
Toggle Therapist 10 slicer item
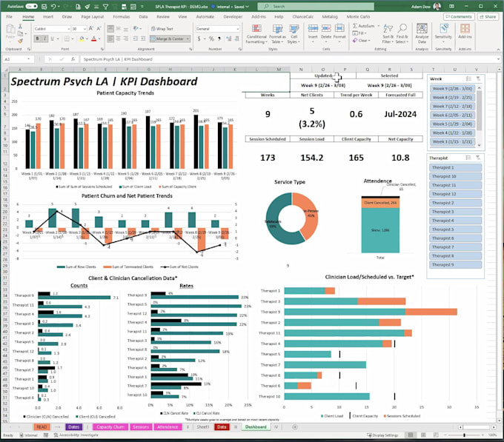coord(456,176)
